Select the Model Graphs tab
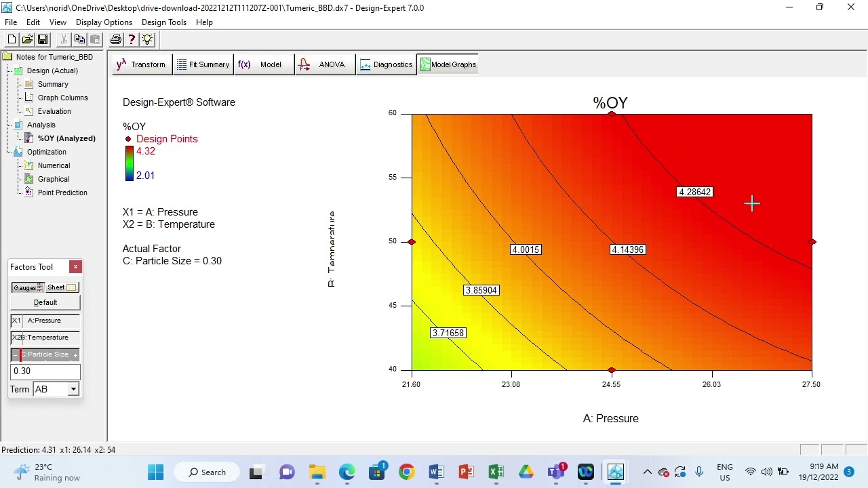This screenshot has height=488, width=868. pyautogui.click(x=448, y=64)
